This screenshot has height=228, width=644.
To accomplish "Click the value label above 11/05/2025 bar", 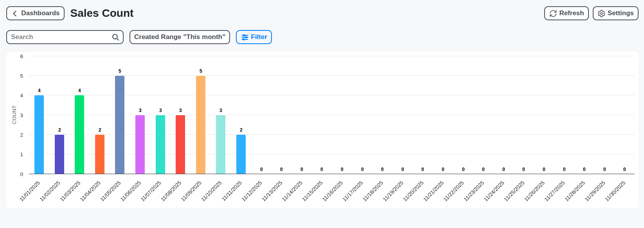I will pyautogui.click(x=120, y=71).
